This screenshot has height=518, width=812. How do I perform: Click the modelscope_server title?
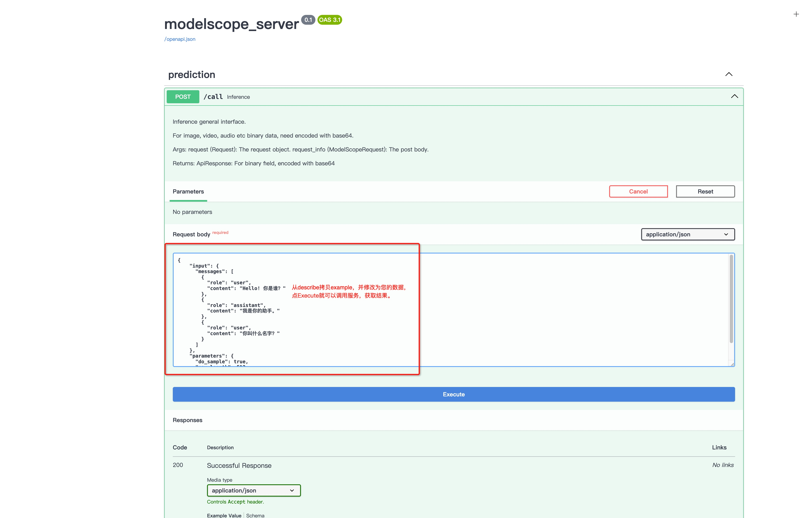[x=231, y=24]
